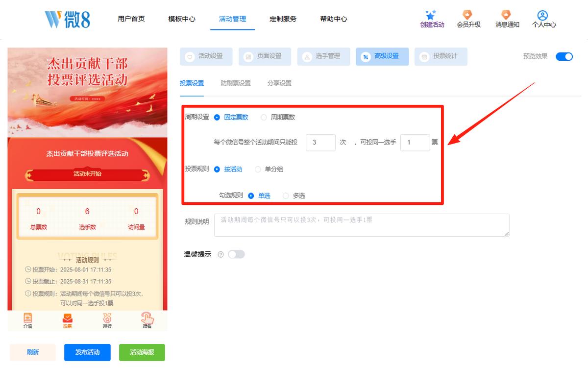
Task: Toggle the 预览效果 switch
Action: pyautogui.click(x=564, y=56)
